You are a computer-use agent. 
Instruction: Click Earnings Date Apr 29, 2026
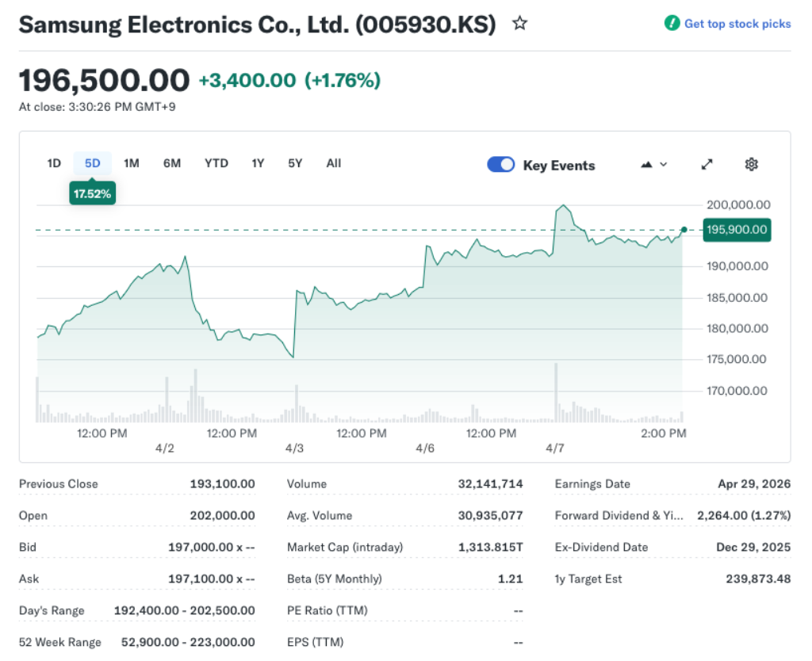tap(754, 484)
